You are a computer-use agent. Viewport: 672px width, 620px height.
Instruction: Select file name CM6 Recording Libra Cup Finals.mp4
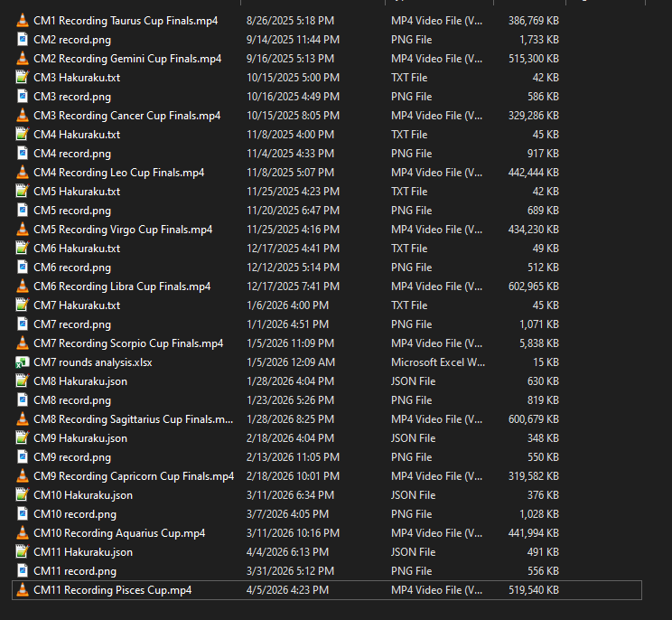pyautogui.click(x=122, y=287)
